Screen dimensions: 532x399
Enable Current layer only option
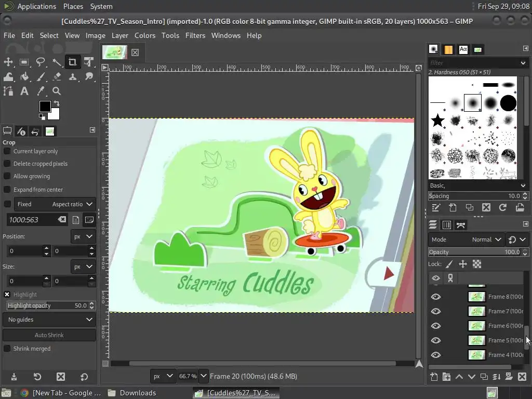[x=7, y=151]
